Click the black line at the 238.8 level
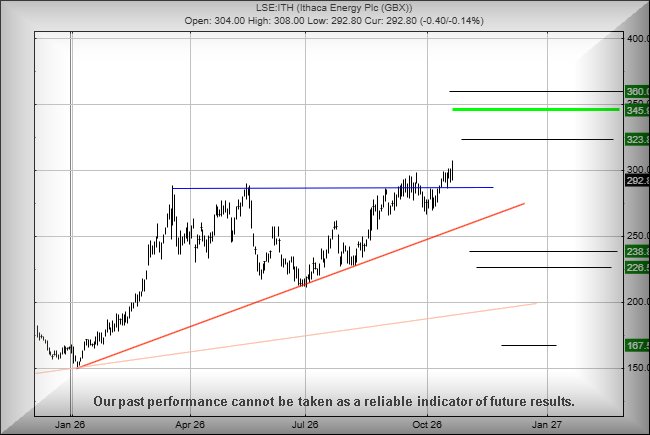Image resolution: width=650 pixels, height=435 pixels. point(543,251)
